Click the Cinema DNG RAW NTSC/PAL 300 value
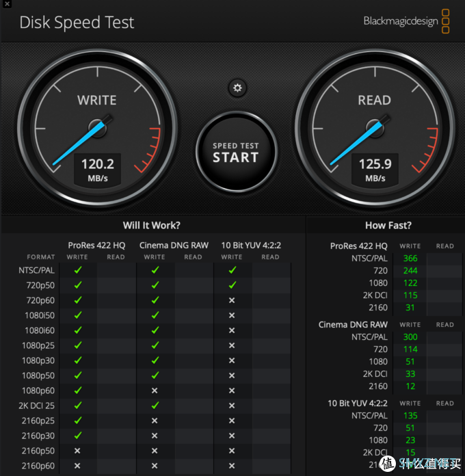 coord(410,337)
